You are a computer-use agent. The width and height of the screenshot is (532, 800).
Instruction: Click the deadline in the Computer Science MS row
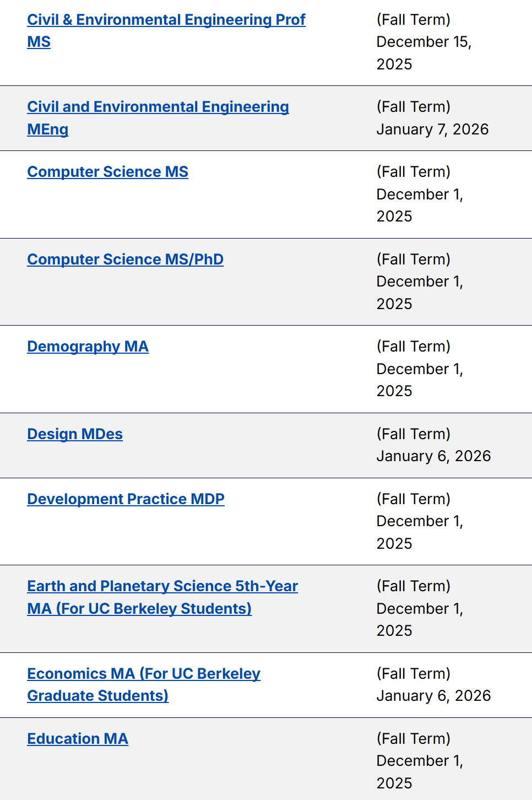tap(420, 194)
